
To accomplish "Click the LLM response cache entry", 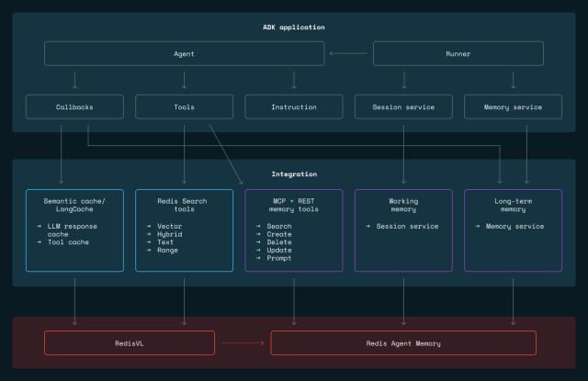I will pyautogui.click(x=72, y=230).
